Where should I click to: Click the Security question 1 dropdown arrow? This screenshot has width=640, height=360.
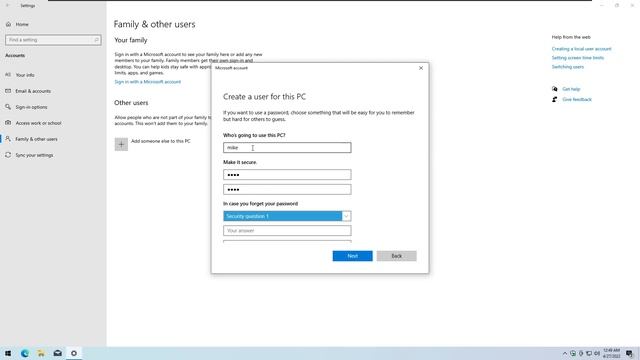tap(346, 216)
